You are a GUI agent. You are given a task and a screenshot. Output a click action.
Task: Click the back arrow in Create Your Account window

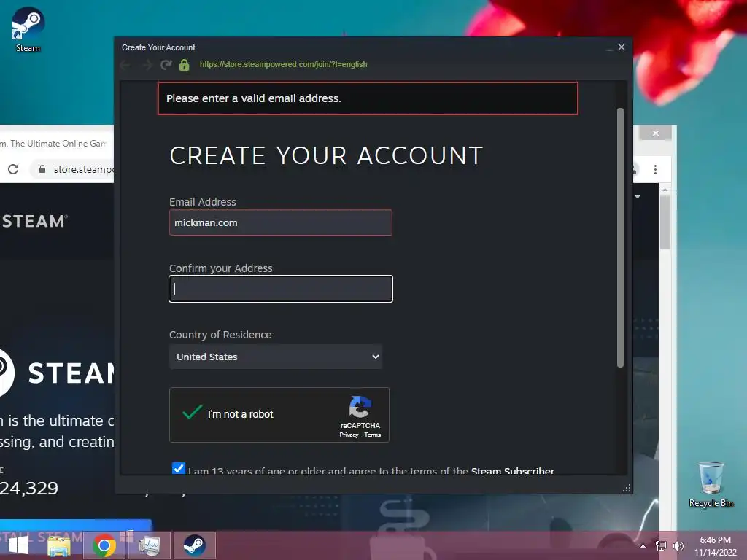point(125,65)
